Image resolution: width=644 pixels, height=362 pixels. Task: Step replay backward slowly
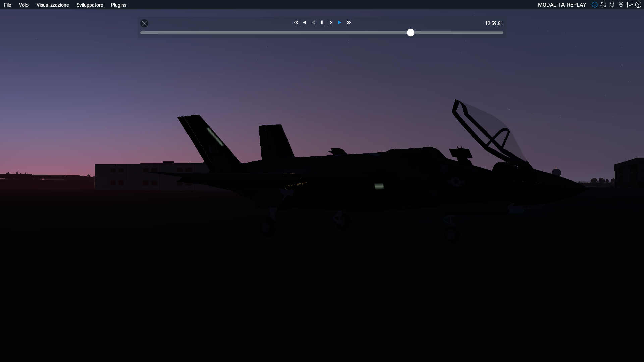(314, 23)
